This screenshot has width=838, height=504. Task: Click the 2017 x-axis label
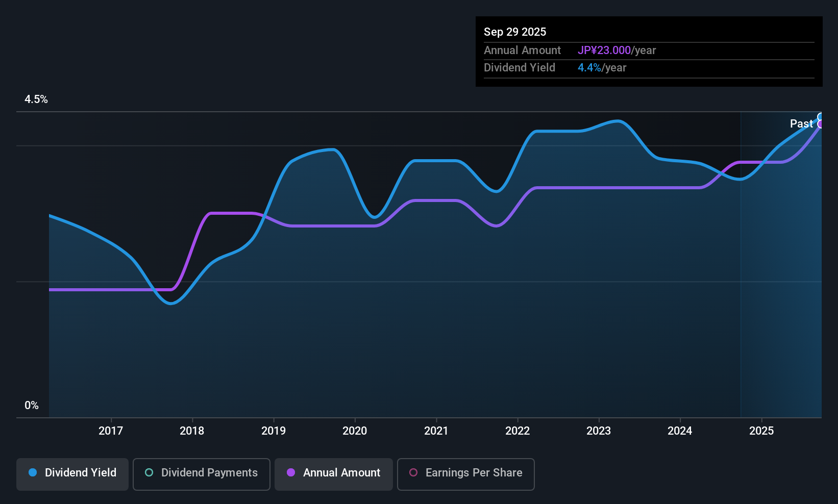pos(111,431)
